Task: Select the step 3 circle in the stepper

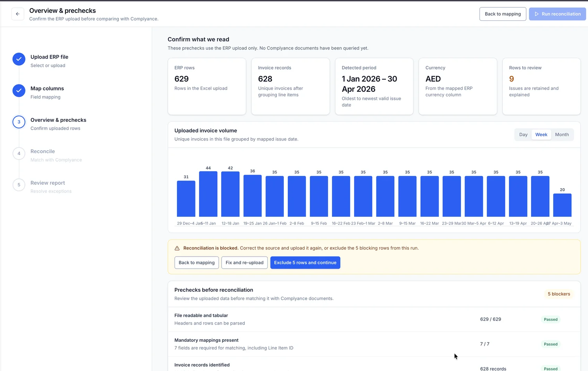Action: pos(19,122)
